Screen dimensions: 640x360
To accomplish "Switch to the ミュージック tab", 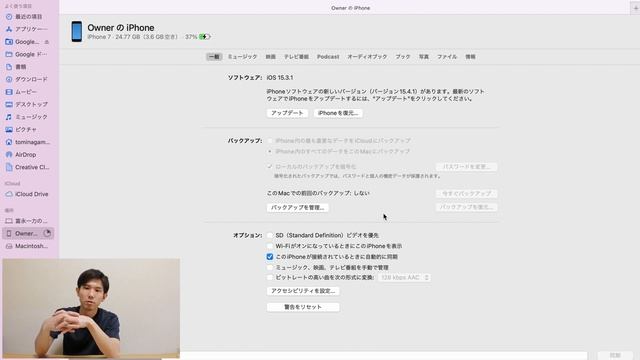I will click(242, 57).
